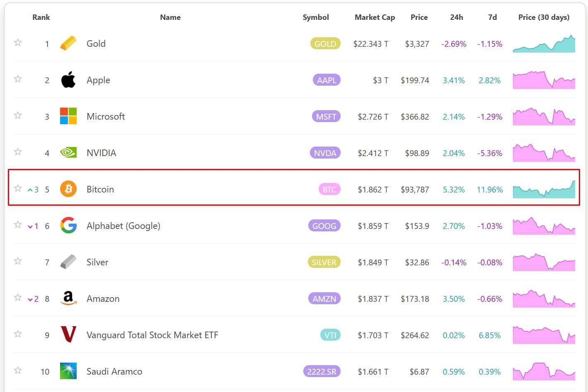Click Amazon's down 2 rank change indicator
Screen dimensions: 588x392
coord(33,299)
